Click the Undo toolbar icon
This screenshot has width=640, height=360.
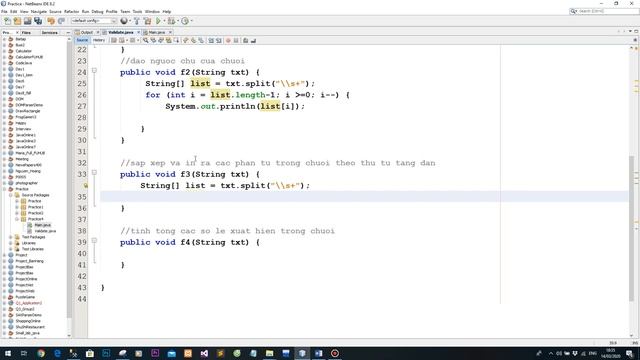tap(51, 21)
